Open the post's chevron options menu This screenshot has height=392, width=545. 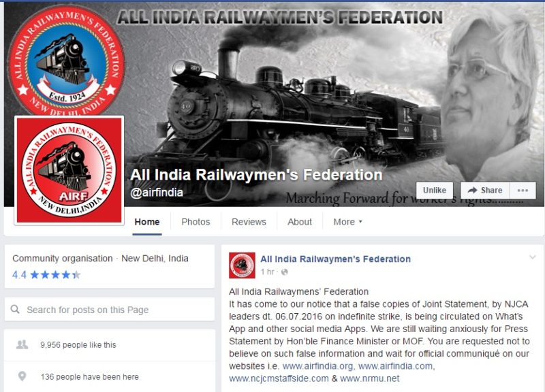532,257
